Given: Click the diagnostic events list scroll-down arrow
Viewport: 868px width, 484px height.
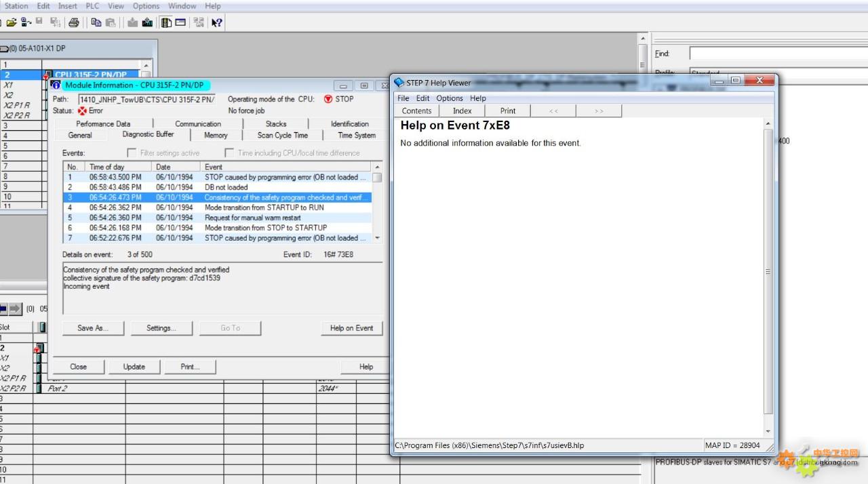Looking at the screenshot, I should coord(378,238).
